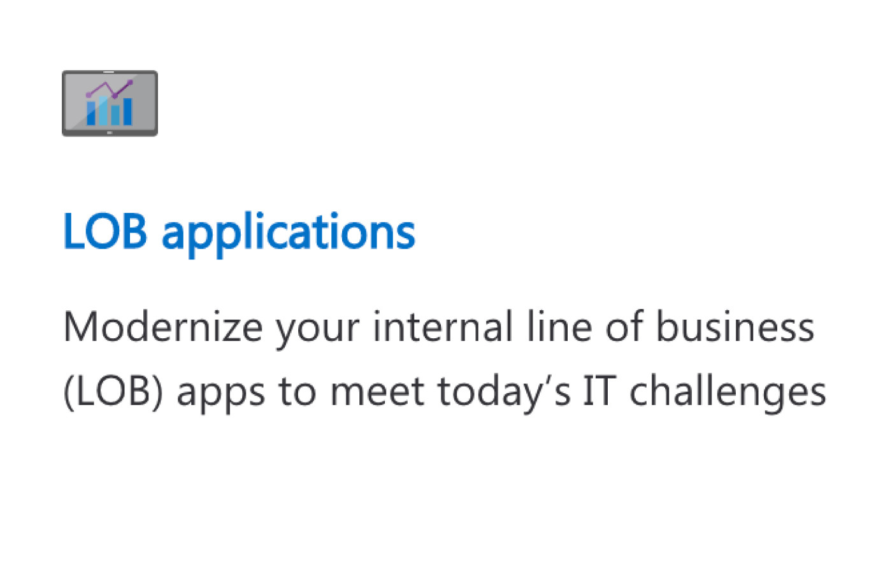Click the tablet's bottom home button

(110, 133)
